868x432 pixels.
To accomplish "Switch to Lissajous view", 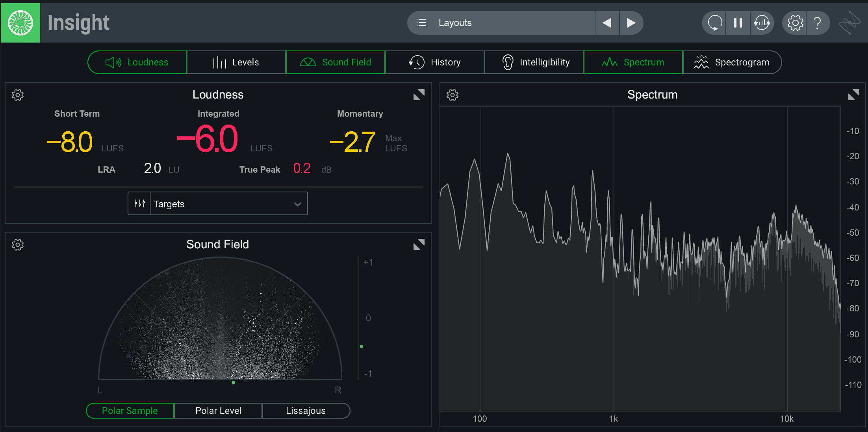I will [306, 411].
